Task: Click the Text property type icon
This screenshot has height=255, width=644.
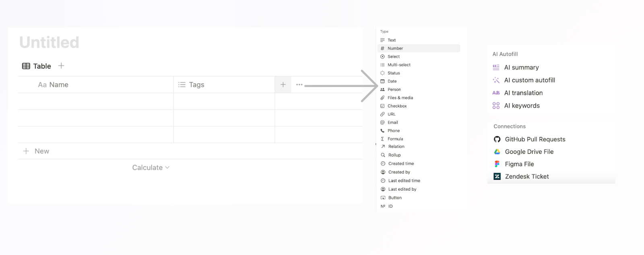Action: [382, 40]
